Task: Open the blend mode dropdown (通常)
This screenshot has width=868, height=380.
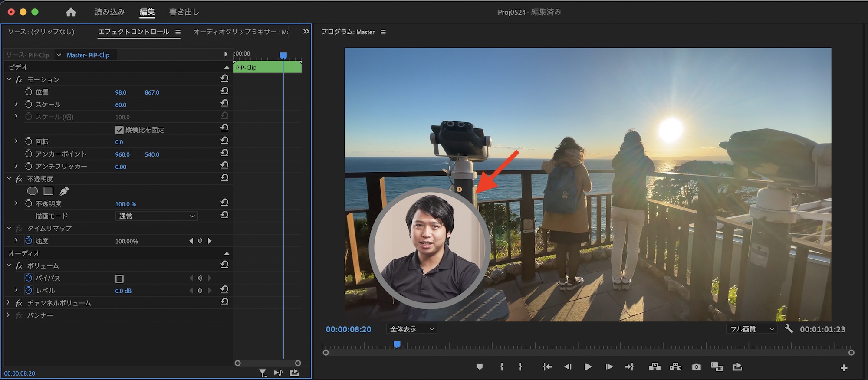Action: point(156,216)
